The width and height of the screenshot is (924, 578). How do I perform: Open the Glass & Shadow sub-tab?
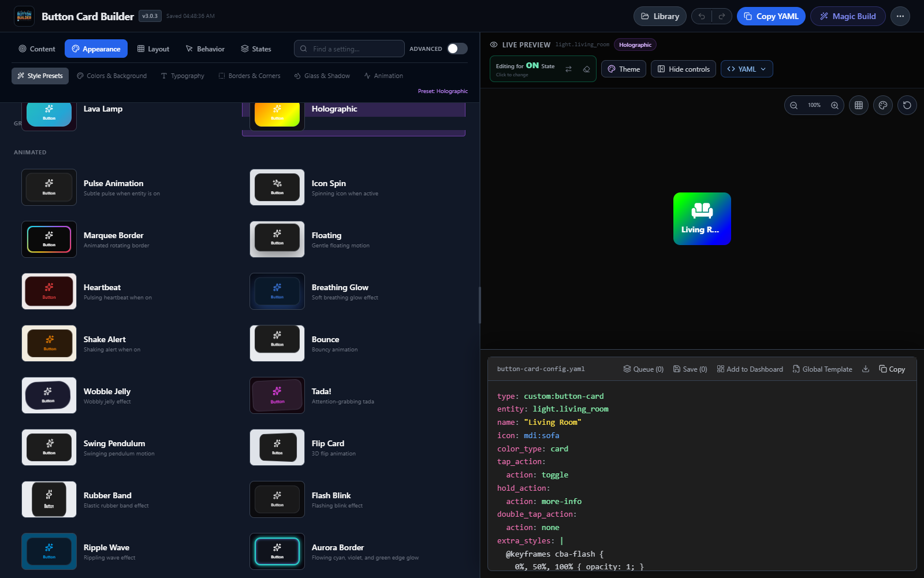click(322, 76)
